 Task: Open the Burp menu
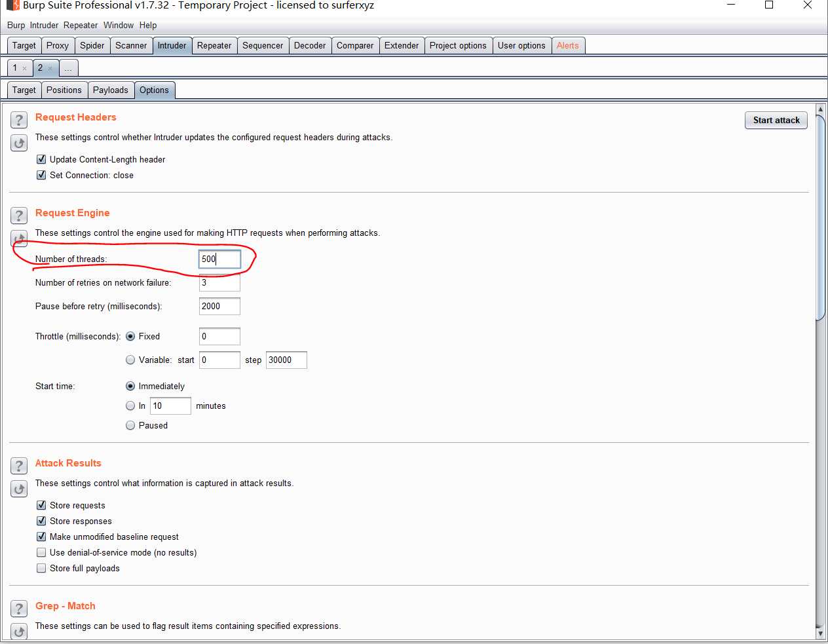click(x=16, y=25)
